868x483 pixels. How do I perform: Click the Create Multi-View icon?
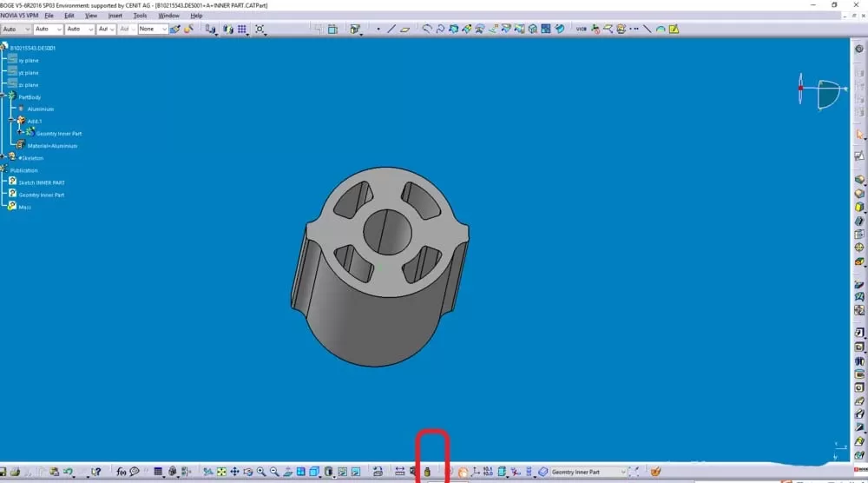coord(300,472)
